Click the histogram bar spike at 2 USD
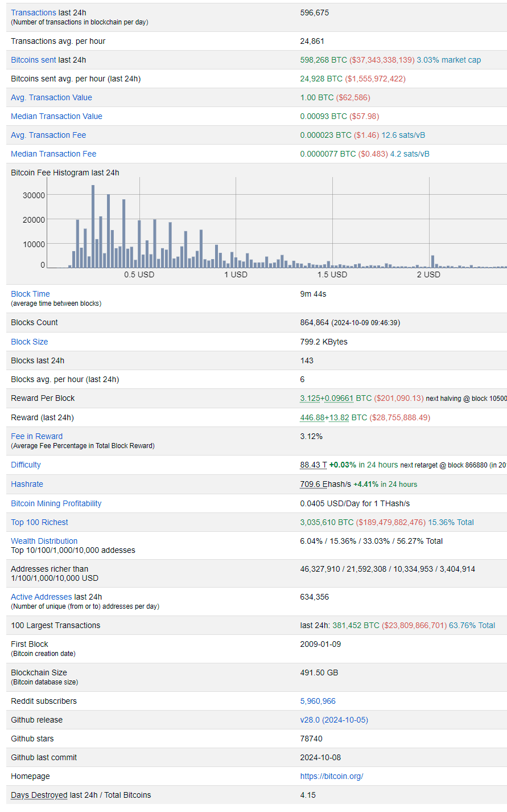The height and width of the screenshot is (812, 507). pos(432,261)
